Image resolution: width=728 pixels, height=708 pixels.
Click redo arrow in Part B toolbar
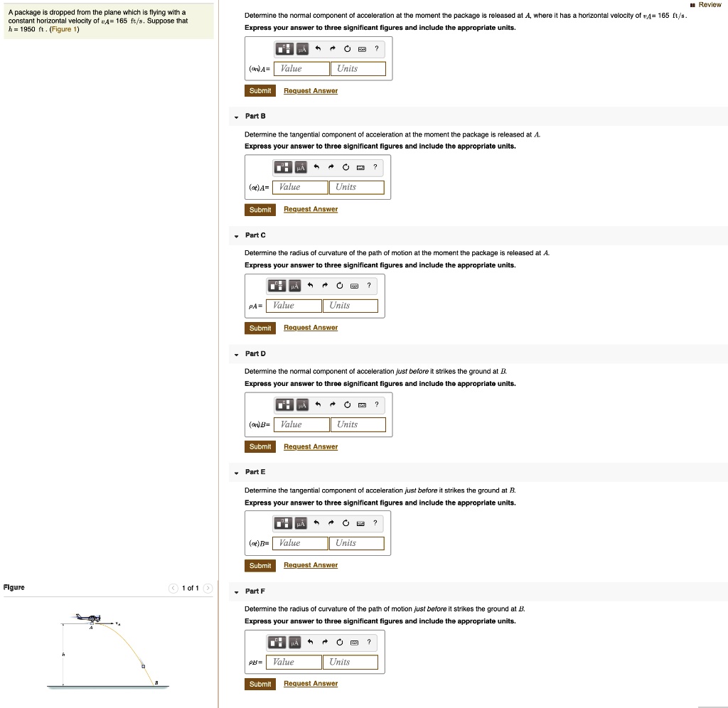(x=331, y=166)
